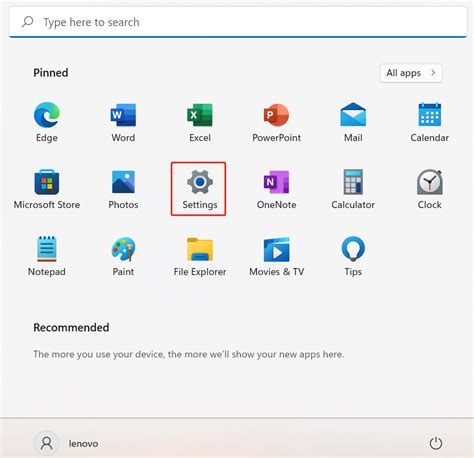Open the Edge browser app
Image resolution: width=474 pixels, height=458 pixels.
click(x=47, y=122)
